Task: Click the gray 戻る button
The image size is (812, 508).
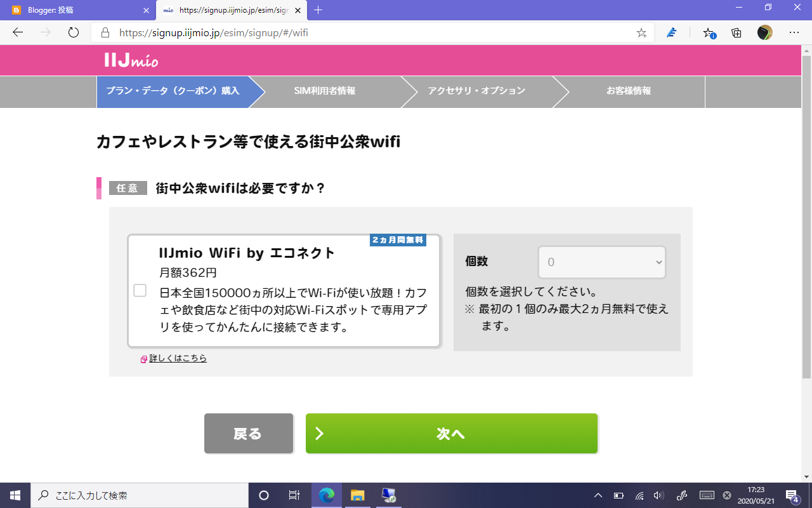Action: coord(249,434)
